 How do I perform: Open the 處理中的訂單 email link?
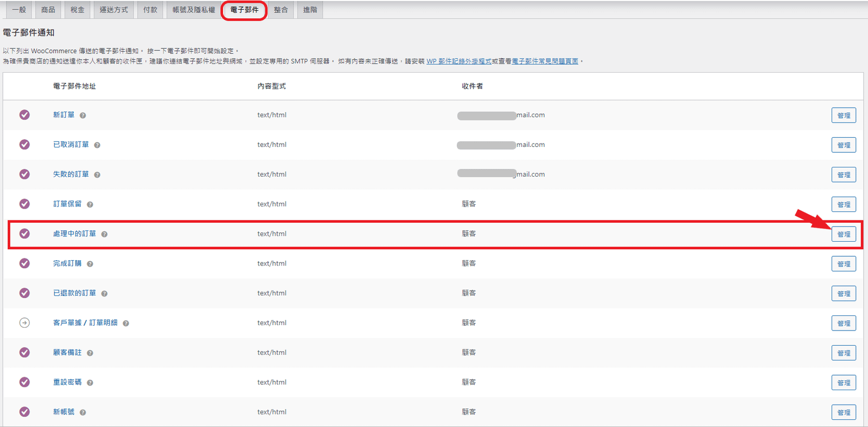click(x=74, y=234)
